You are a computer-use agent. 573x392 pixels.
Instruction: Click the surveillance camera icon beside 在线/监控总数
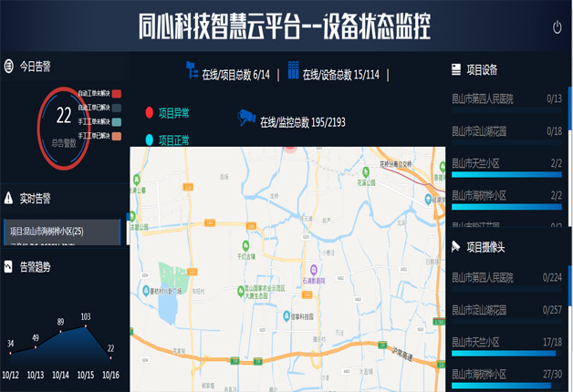[246, 118]
